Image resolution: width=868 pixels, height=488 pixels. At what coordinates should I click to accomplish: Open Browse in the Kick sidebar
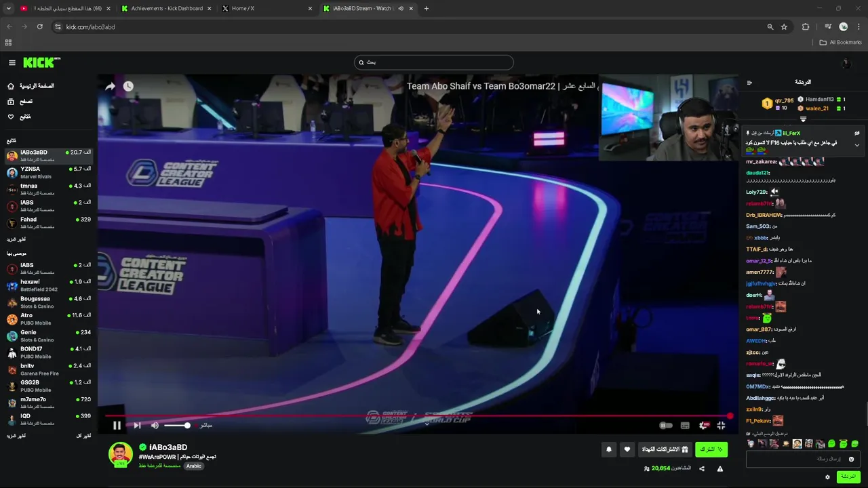pyautogui.click(x=20, y=102)
